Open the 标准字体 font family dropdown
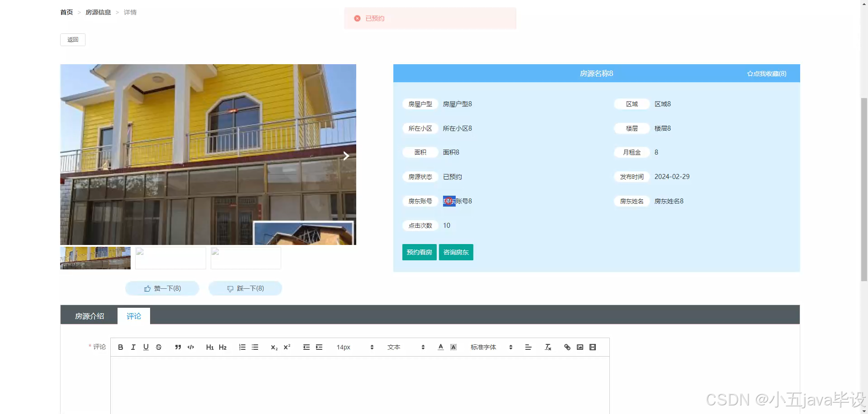This screenshot has width=868, height=414. (x=491, y=347)
